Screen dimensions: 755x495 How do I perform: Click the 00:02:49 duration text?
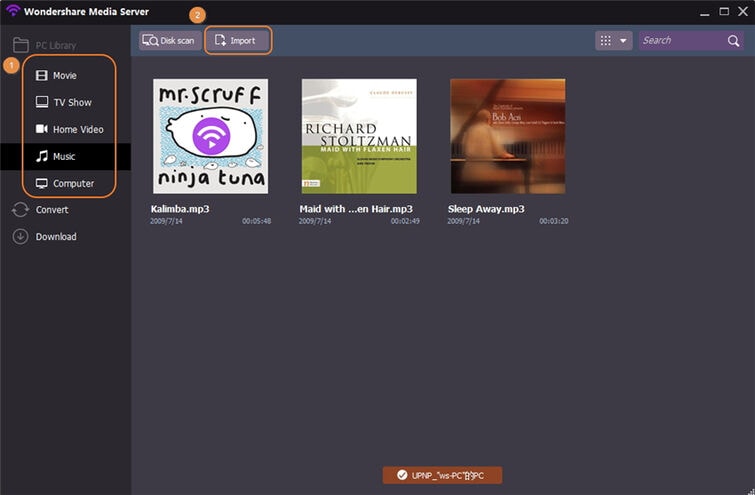tap(405, 221)
